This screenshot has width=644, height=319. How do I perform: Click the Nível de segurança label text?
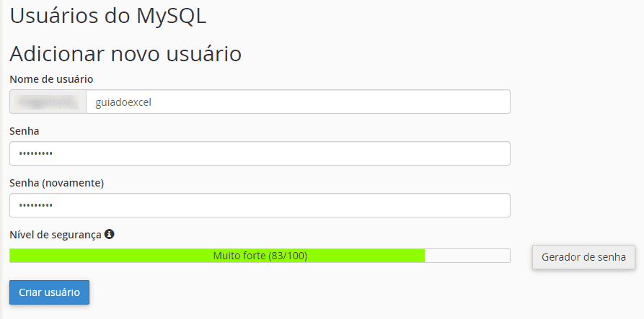pos(55,235)
